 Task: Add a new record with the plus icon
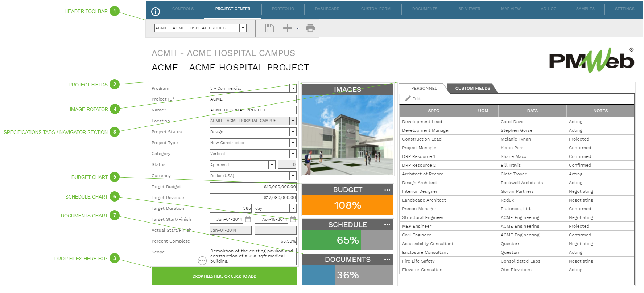click(x=288, y=28)
